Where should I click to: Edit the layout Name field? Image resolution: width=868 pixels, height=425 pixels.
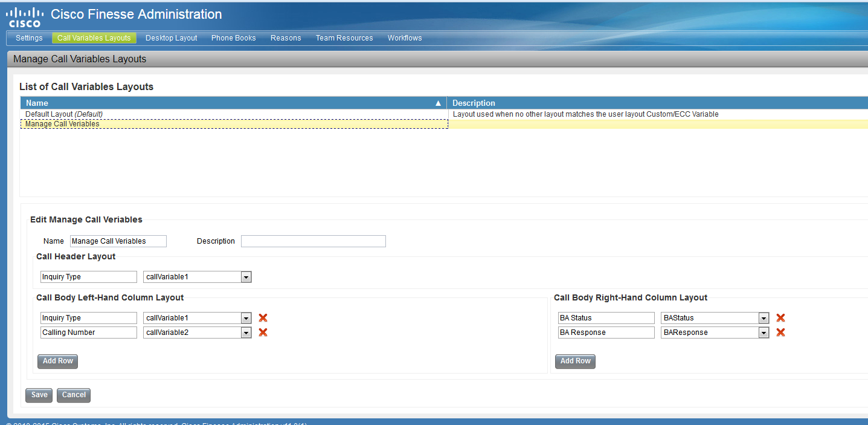(118, 241)
